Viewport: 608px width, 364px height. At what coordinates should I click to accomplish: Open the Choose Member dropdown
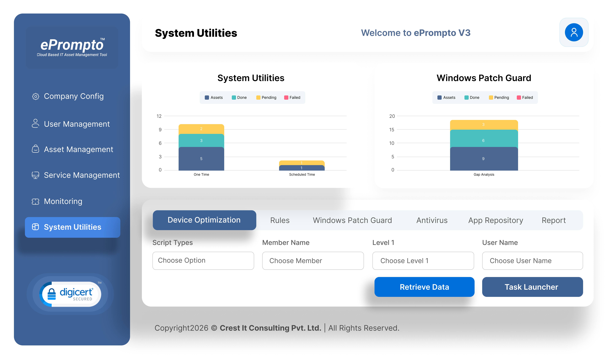[313, 261]
